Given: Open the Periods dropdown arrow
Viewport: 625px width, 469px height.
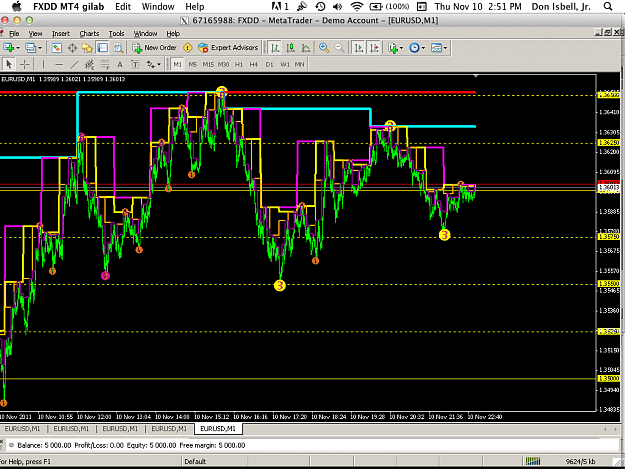Looking at the screenshot, I should 423,48.
